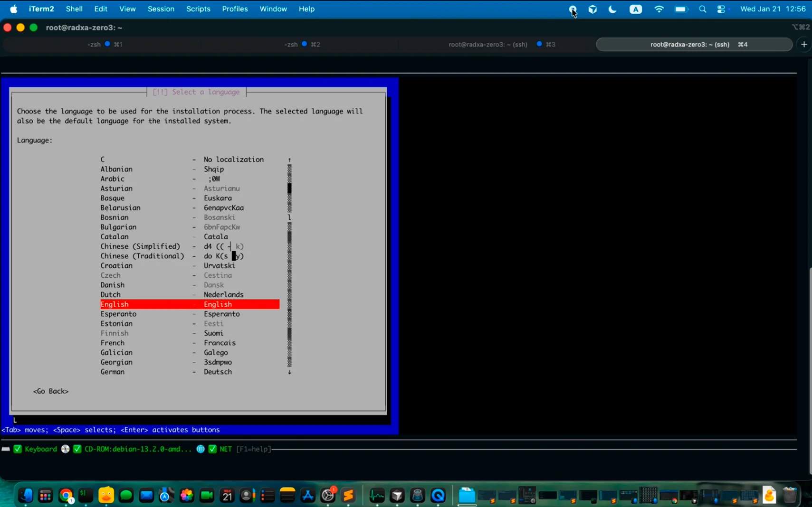Open System Settings from the Dock
The width and height of the screenshot is (812, 507).
[x=327, y=495]
